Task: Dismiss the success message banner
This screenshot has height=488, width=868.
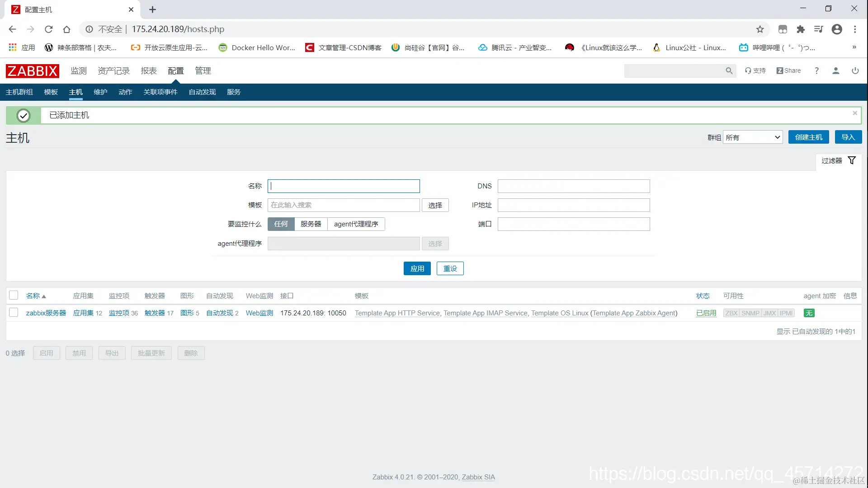Action: pyautogui.click(x=855, y=113)
